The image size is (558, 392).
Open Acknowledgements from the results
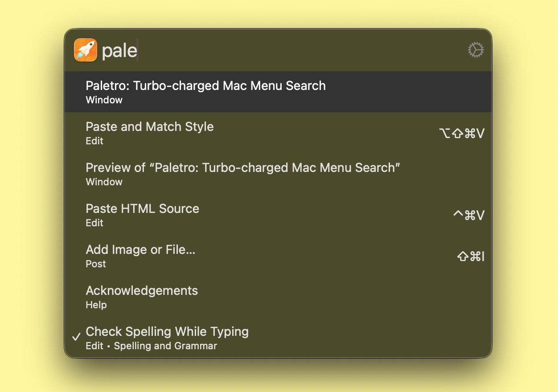[142, 291]
